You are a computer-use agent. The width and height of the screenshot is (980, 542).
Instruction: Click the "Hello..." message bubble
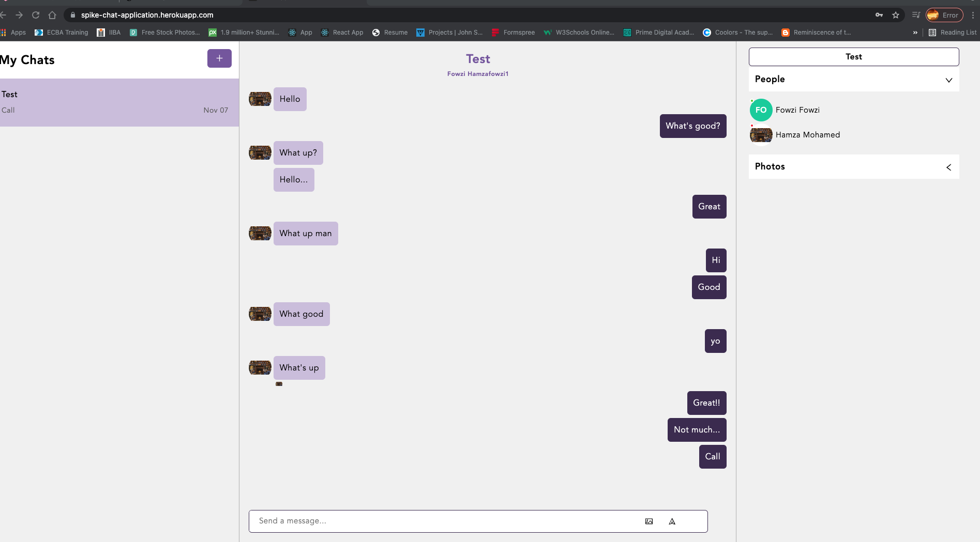294,180
